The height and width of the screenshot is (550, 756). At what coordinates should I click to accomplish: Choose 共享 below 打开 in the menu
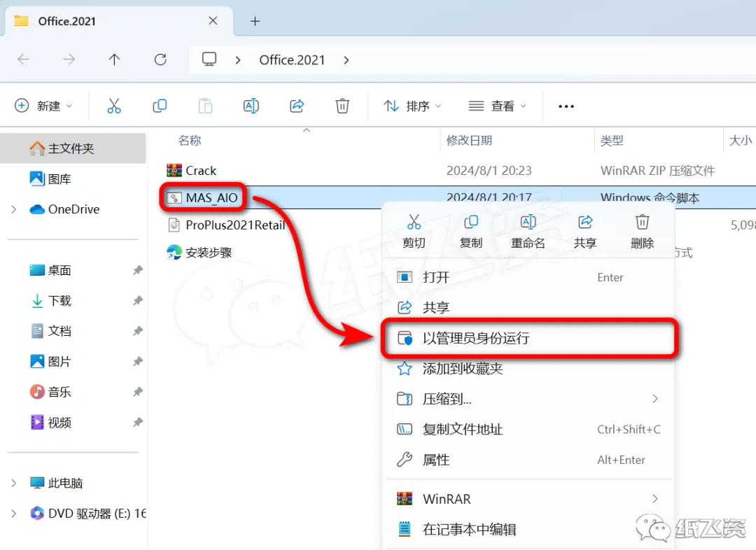coord(528,307)
